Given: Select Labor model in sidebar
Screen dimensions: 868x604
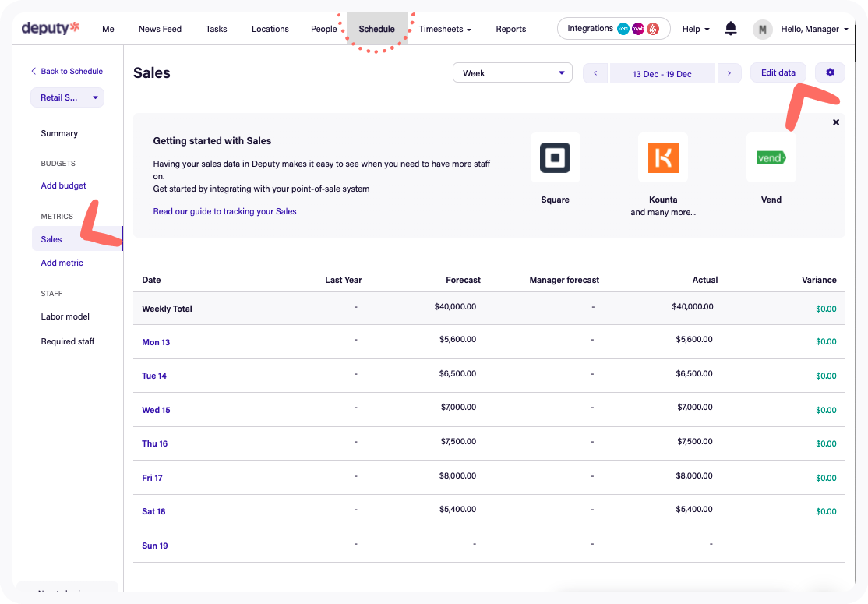Looking at the screenshot, I should point(65,316).
